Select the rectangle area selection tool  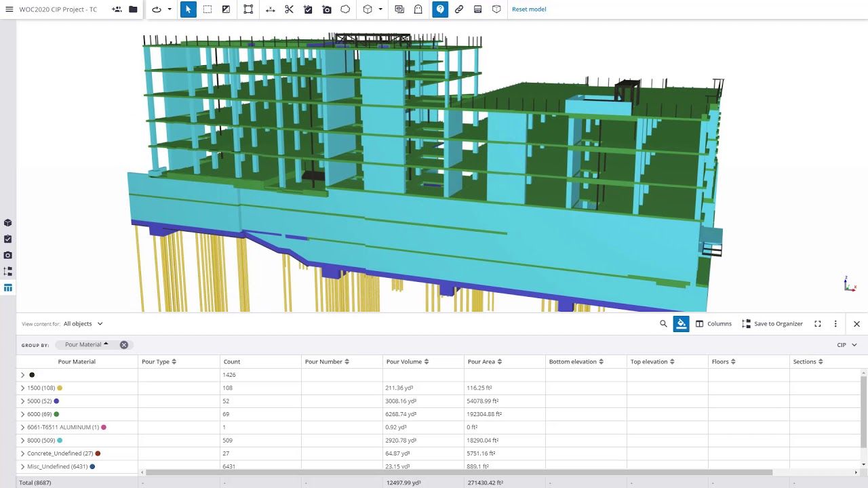pos(208,9)
